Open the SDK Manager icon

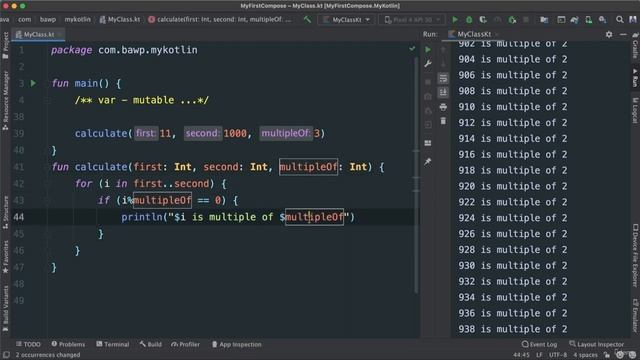602,19
